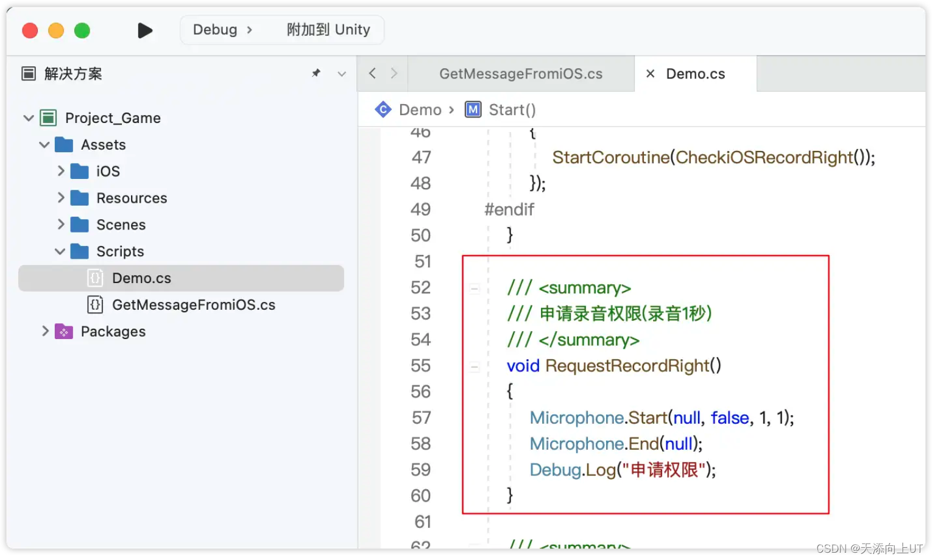932x560 pixels.
Task: Pin the solution panel with pushpin icon
Action: 316,73
